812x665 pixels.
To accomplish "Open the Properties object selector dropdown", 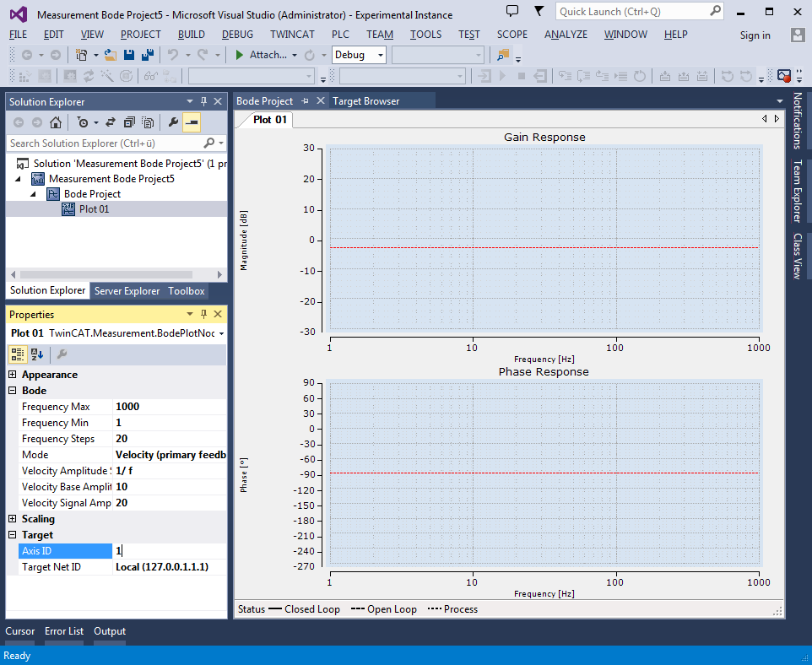I will [x=222, y=333].
